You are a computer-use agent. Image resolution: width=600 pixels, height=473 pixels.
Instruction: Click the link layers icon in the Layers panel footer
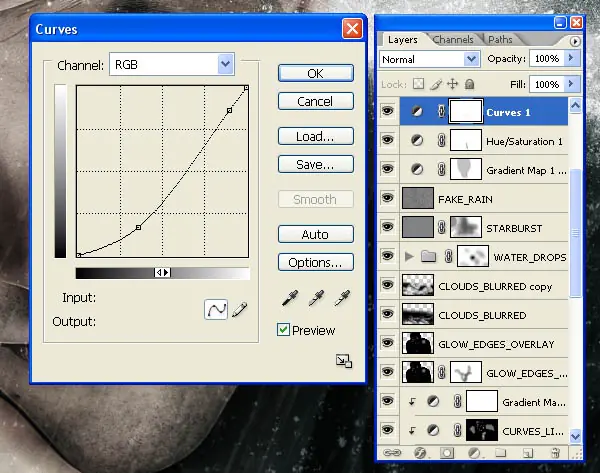[x=392, y=453]
